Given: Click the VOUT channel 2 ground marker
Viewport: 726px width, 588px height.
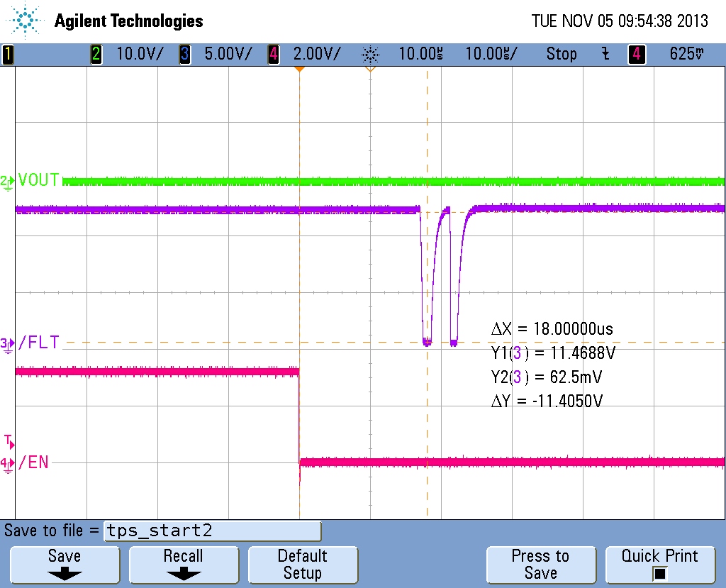Looking at the screenshot, I should [x=7, y=182].
